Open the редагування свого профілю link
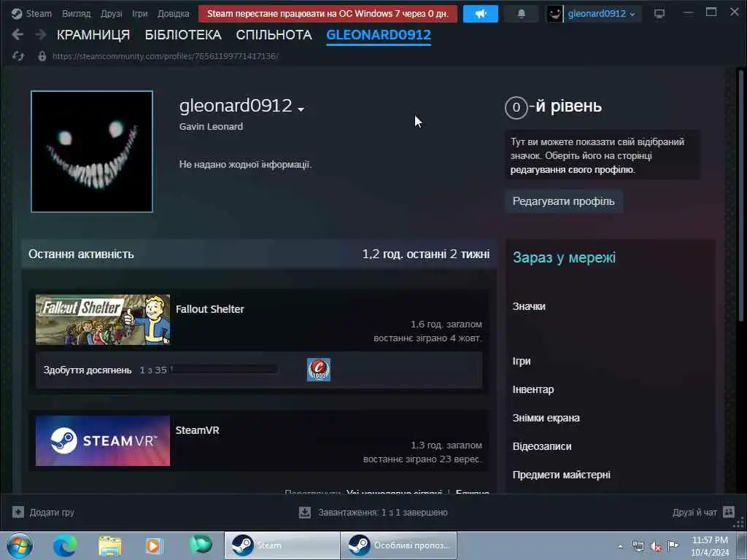Screen dimensions: 747x560 pos(572,169)
